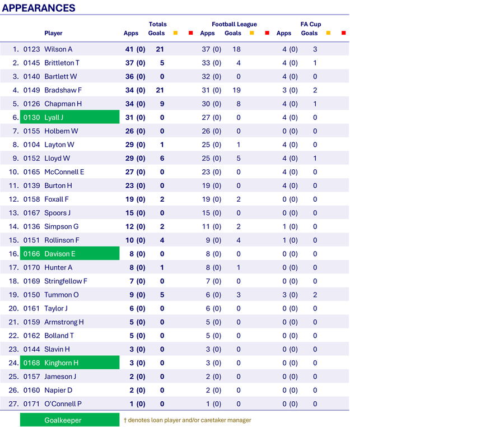Click the green Goalkeeper legend box
This screenshot has width=504, height=427.
pos(70,420)
